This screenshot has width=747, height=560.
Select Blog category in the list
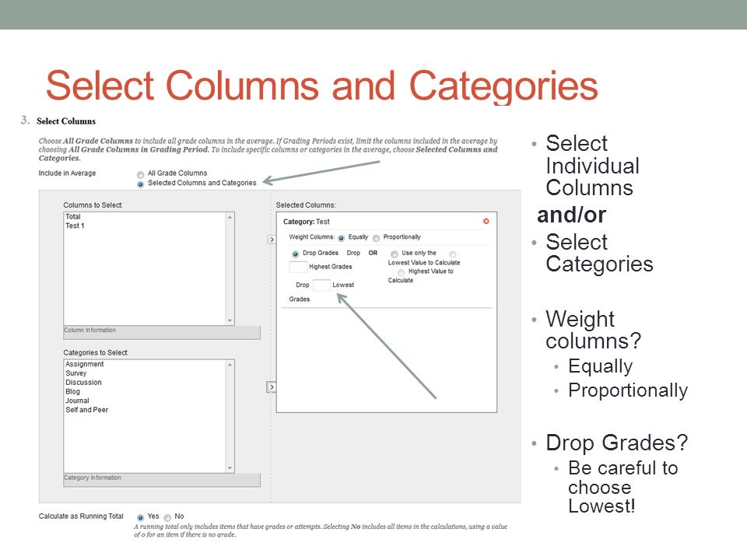(72, 391)
